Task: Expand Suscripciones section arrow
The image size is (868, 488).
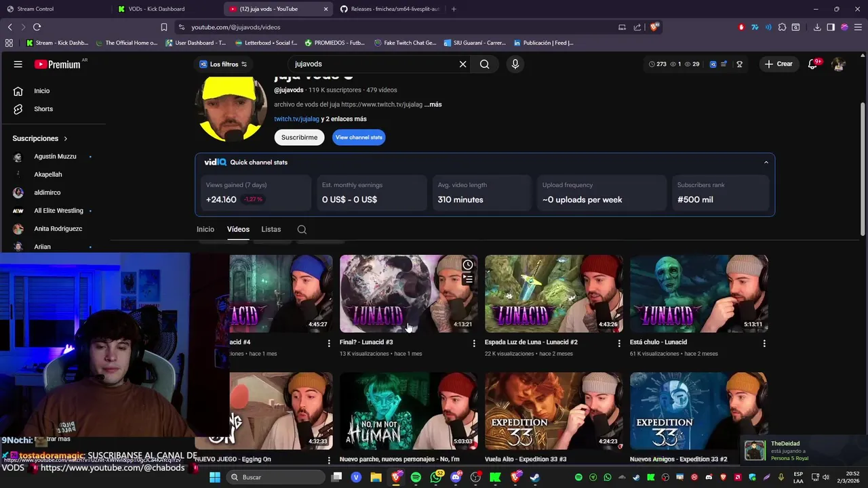Action: coord(66,138)
